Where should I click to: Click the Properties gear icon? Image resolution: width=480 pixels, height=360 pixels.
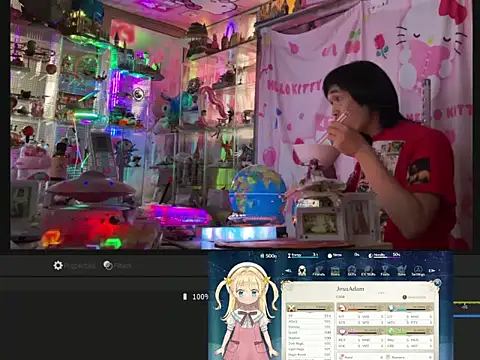coord(58,266)
